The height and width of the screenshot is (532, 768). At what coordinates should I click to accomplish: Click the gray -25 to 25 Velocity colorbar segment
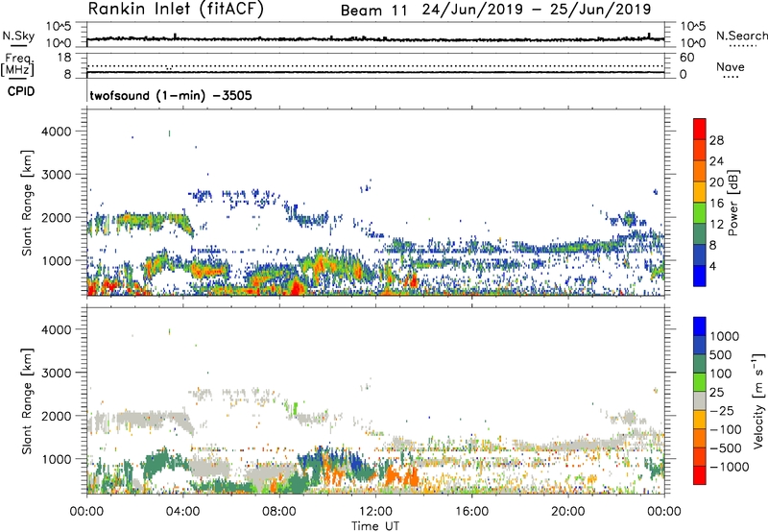(x=700, y=400)
